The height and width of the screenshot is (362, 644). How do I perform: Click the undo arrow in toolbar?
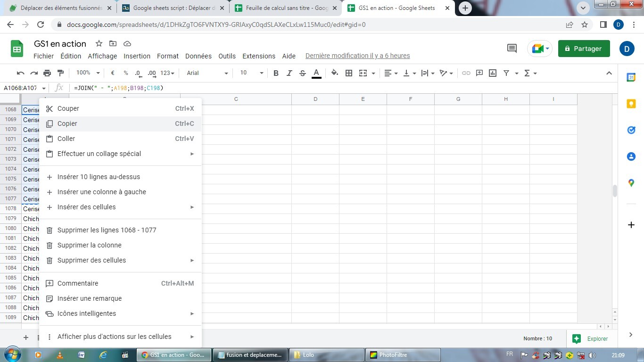[x=20, y=73]
